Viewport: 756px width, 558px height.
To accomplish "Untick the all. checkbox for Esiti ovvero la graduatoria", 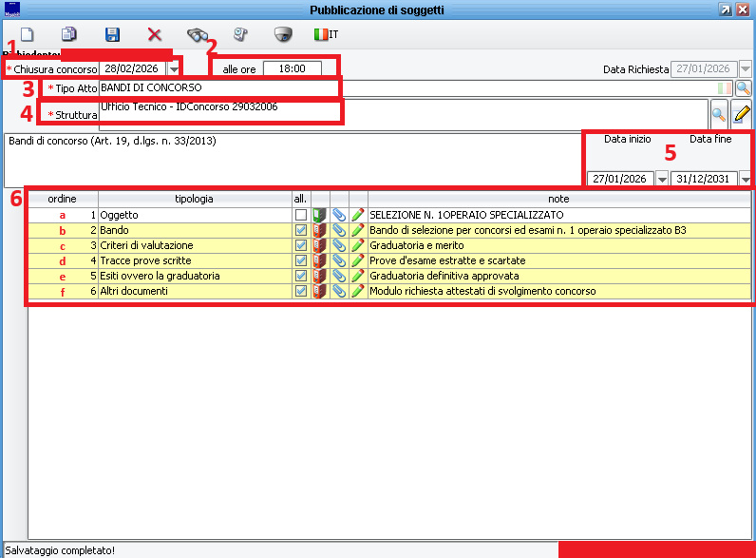I will click(x=301, y=276).
